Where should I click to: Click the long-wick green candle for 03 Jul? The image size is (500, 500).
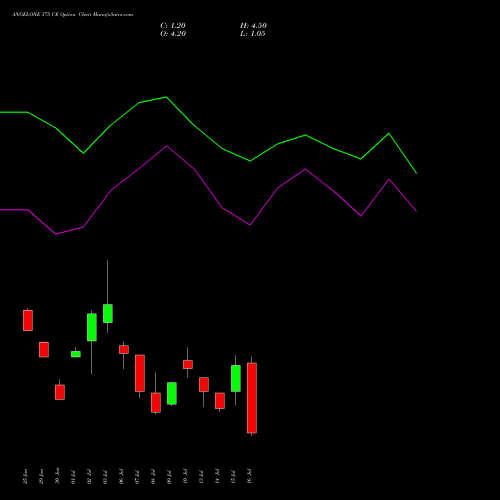coord(108,313)
